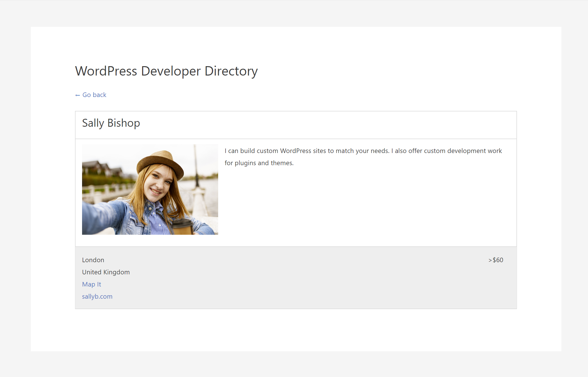Click the WordPress Developer Directory title
The height and width of the screenshot is (377, 588).
166,71
